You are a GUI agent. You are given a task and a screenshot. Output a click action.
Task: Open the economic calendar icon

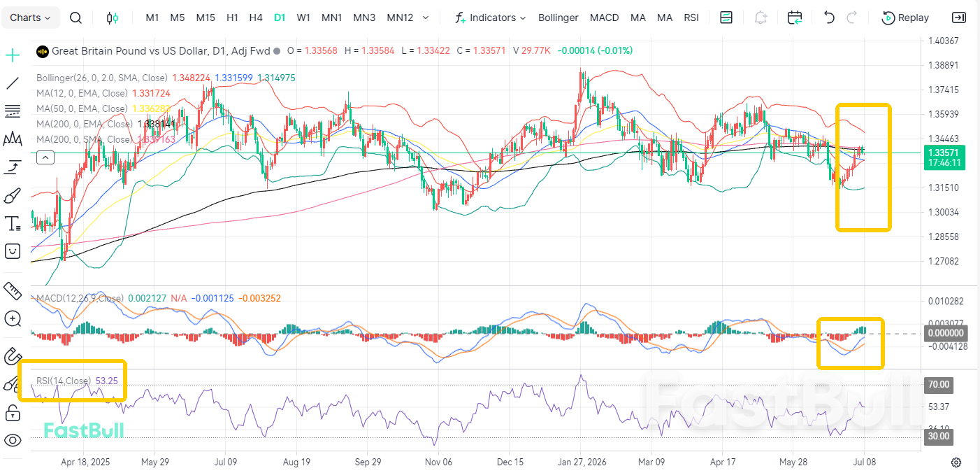coord(795,17)
